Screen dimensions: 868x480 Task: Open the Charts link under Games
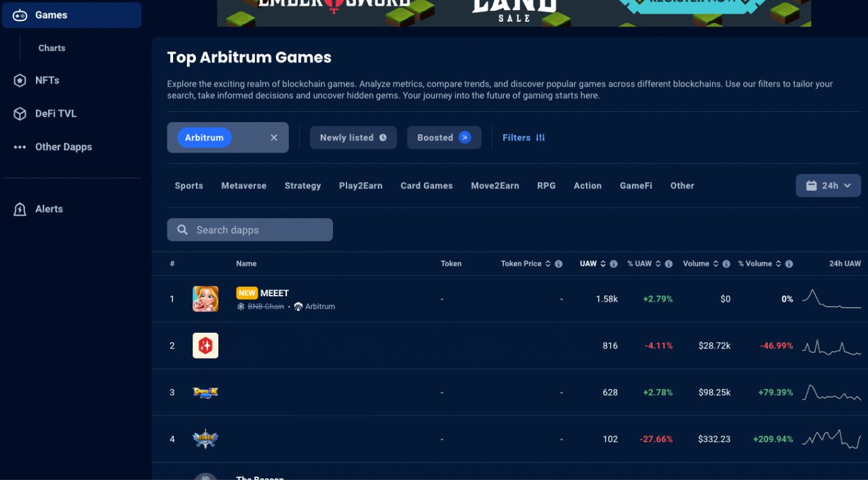point(52,48)
